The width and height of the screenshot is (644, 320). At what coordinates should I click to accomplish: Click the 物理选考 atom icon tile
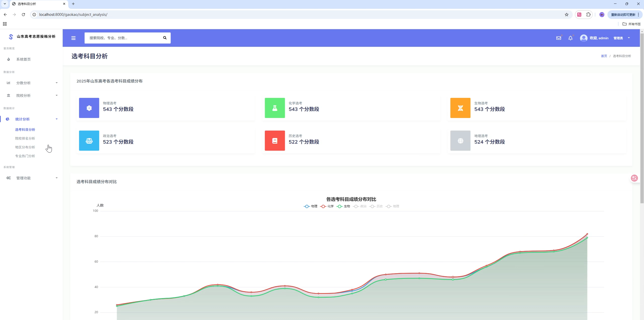(89, 108)
